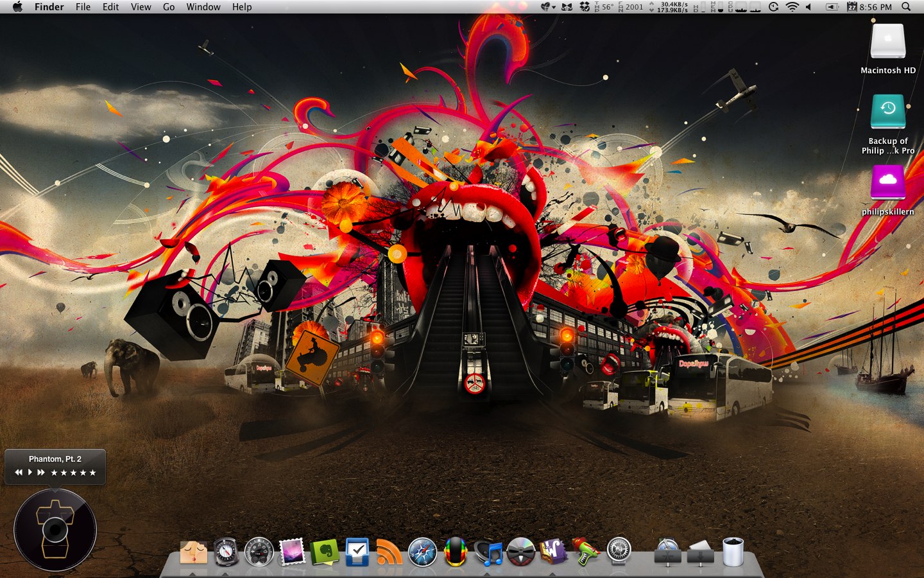Rate track five stars
The image size is (924, 578).
point(93,473)
